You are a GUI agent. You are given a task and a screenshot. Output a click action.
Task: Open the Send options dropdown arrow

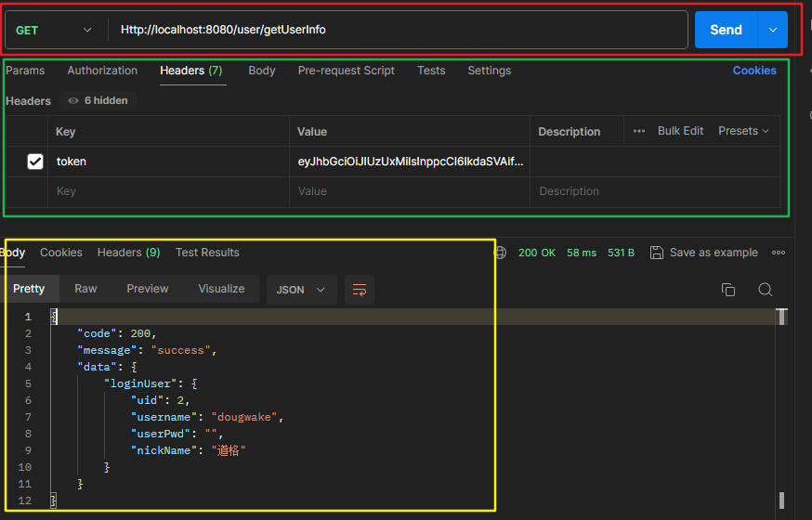[x=773, y=30]
